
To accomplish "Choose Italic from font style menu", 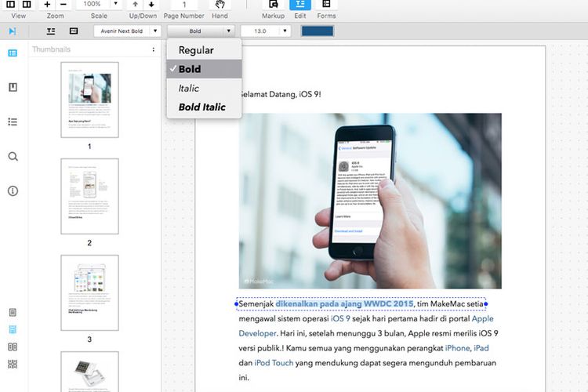I will (205, 88).
